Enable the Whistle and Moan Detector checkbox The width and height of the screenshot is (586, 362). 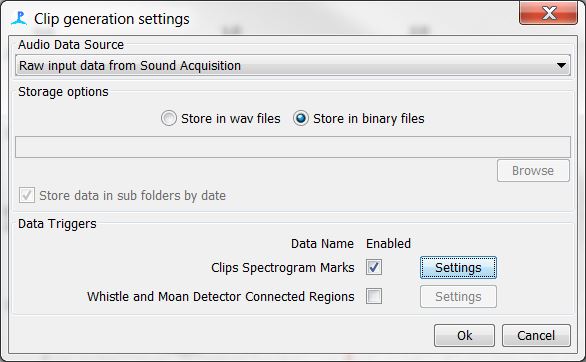(374, 296)
